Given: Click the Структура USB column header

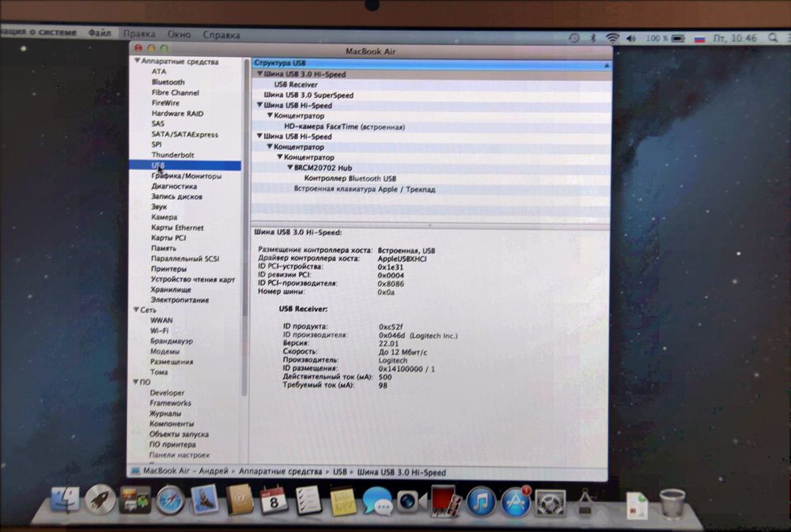Looking at the screenshot, I should pos(431,63).
